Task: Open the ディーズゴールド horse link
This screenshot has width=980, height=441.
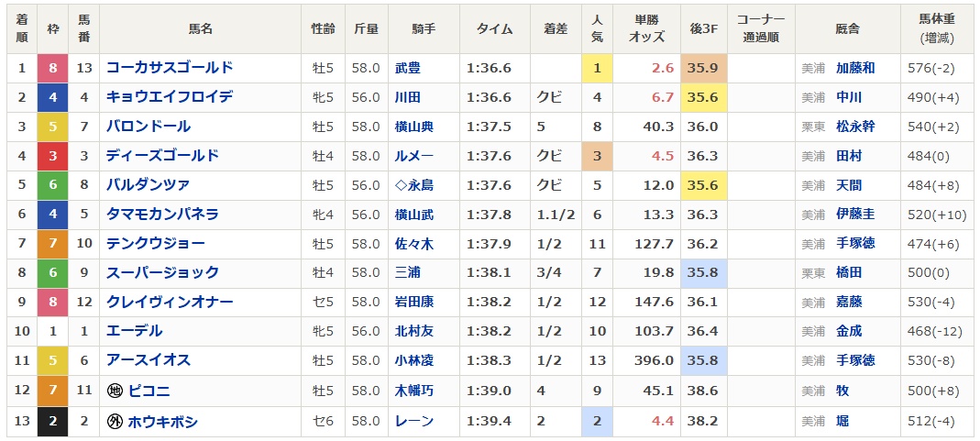Action: [162, 156]
